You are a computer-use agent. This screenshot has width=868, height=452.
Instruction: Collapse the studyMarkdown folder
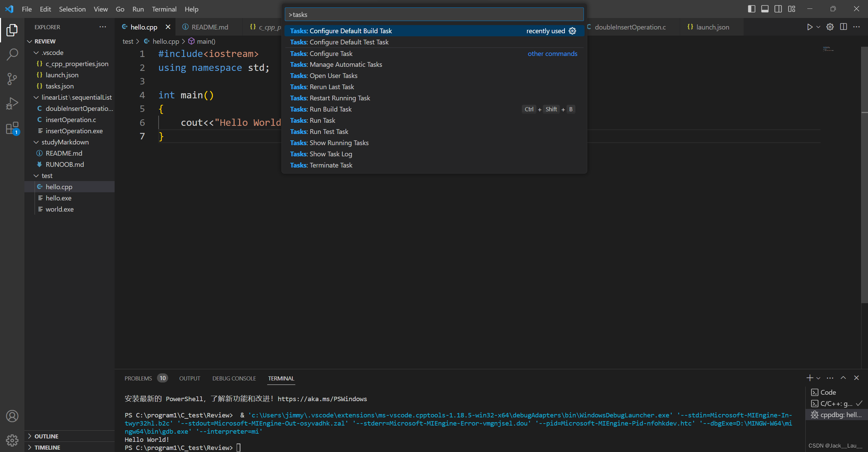pyautogui.click(x=69, y=142)
